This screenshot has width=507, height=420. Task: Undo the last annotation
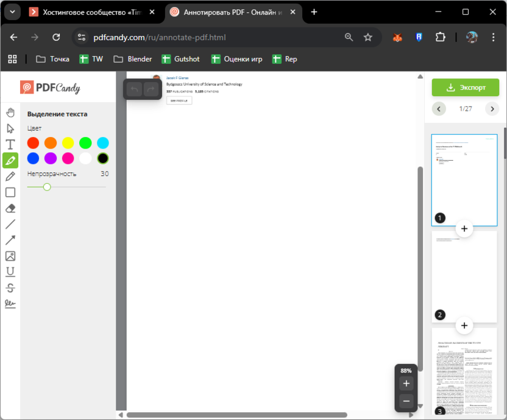coord(134,89)
